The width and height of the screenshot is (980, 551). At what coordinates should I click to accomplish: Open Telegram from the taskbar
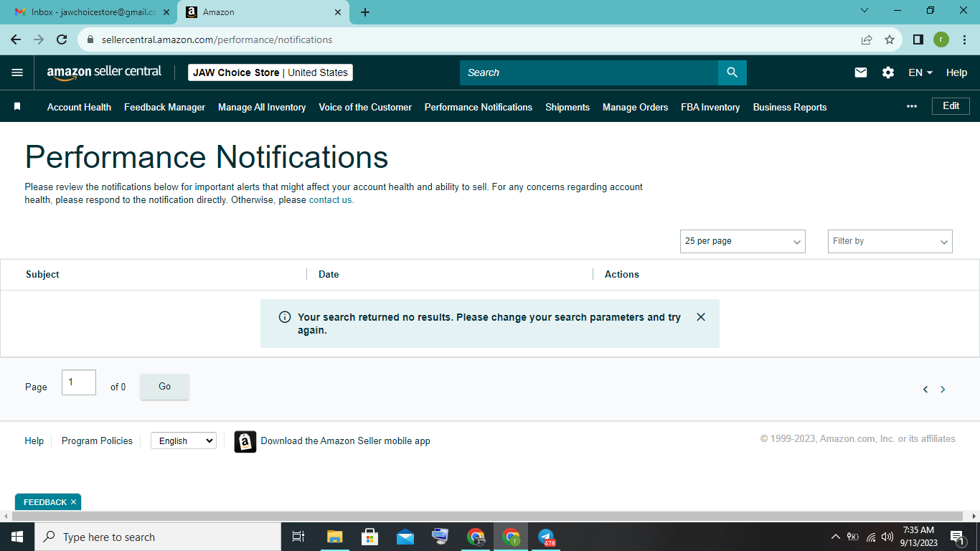click(546, 537)
